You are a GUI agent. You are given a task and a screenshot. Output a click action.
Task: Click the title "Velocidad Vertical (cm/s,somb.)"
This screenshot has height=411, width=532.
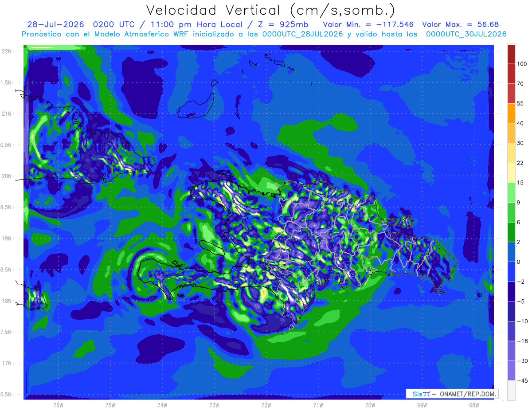click(270, 10)
